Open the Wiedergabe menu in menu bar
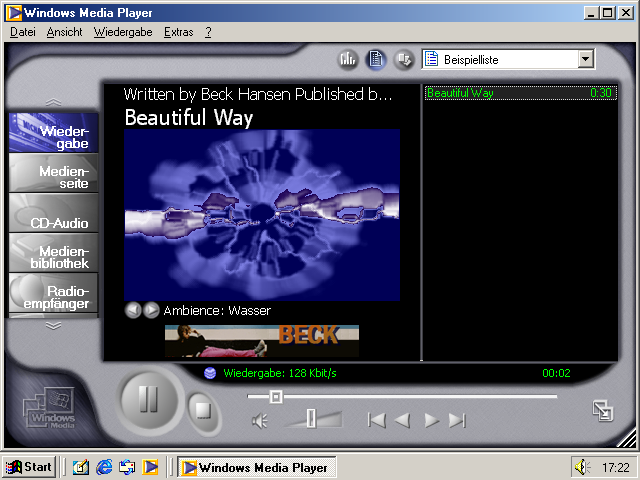 123,32
